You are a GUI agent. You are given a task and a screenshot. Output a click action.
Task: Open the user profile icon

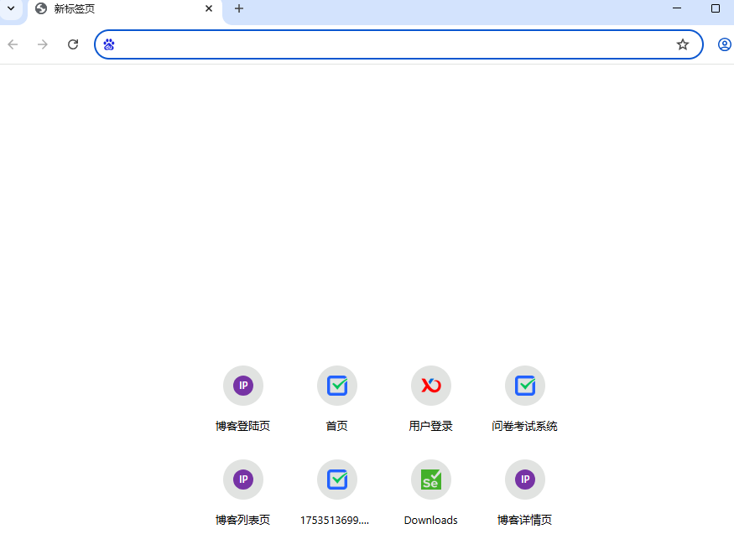724,44
